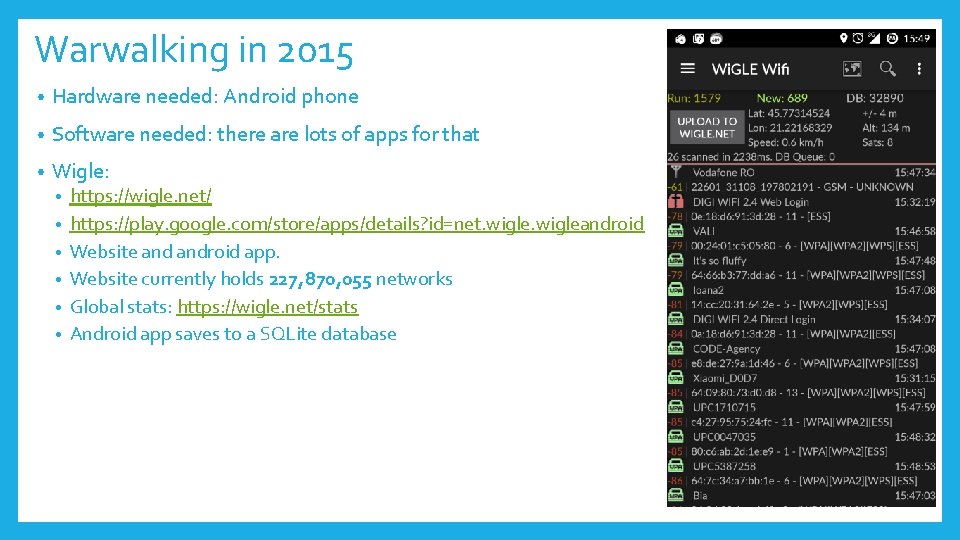Tap the lock icon beside Ioana2
Screen dimensions: 960x540
676,290
